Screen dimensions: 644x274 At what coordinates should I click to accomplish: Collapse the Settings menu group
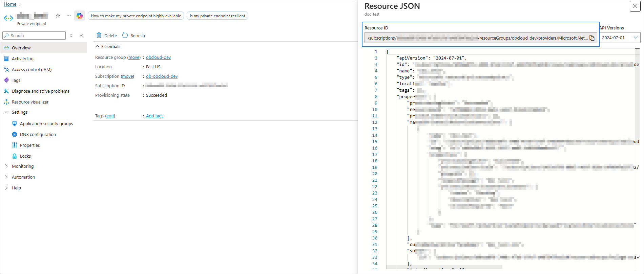point(6,112)
